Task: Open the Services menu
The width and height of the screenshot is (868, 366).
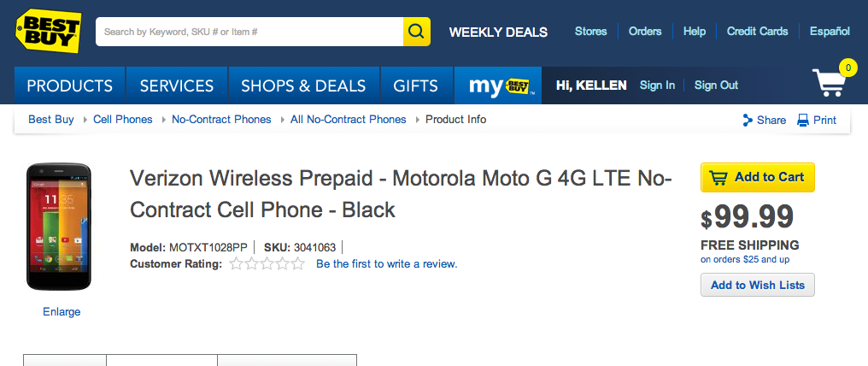Action: tap(177, 86)
